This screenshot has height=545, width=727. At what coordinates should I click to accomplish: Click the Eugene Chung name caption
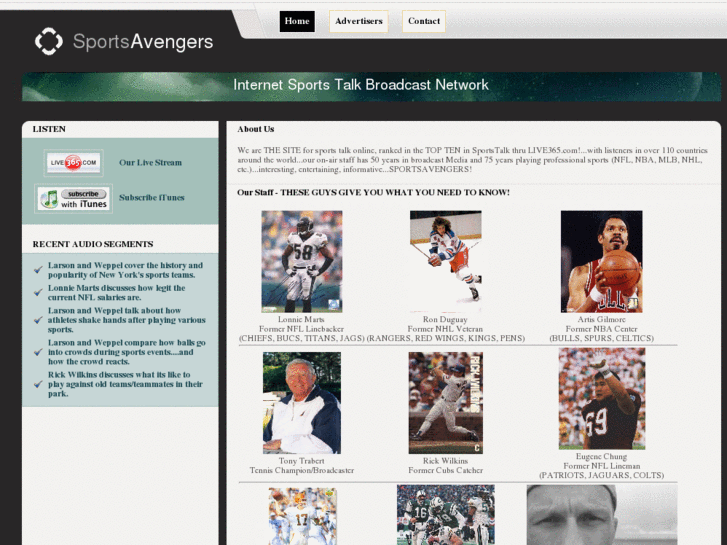pyautogui.click(x=601, y=456)
